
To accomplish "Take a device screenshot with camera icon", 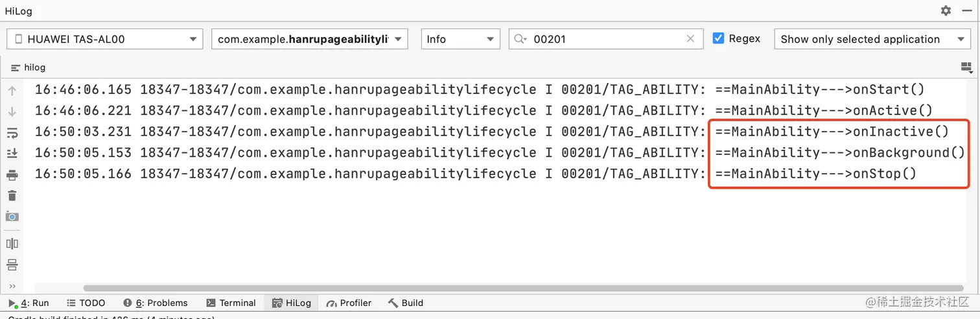I will tap(12, 216).
